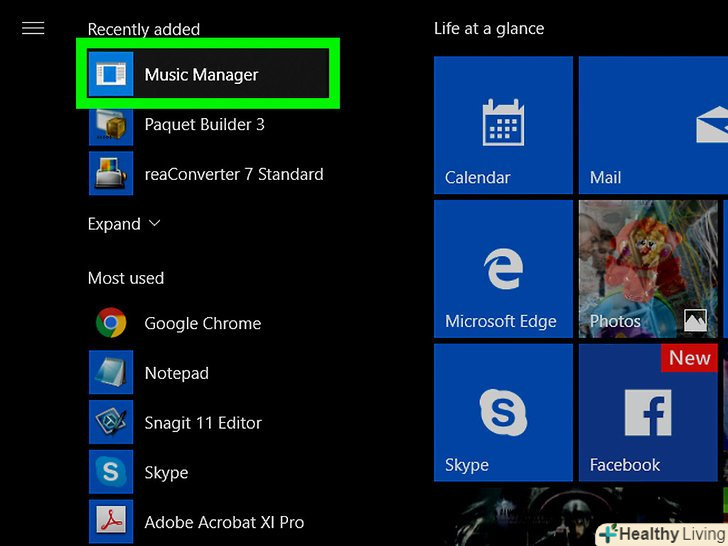728x546 pixels.
Task: Click the Expand chevron arrow
Action: click(x=155, y=224)
